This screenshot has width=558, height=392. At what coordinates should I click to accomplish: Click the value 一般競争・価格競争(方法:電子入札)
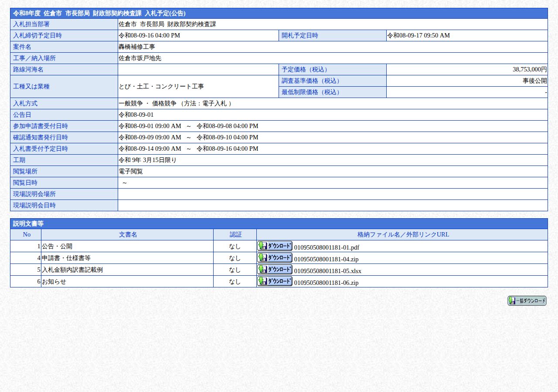pos(176,104)
